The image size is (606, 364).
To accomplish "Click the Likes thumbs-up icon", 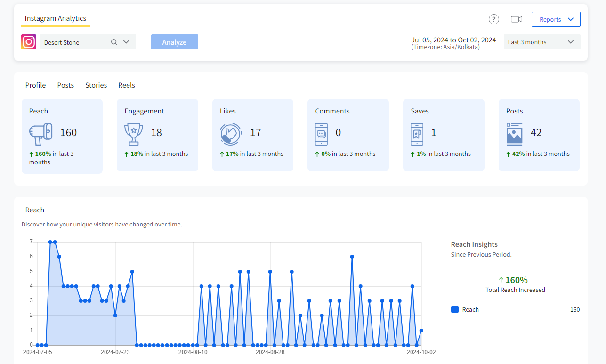I will [x=231, y=134].
